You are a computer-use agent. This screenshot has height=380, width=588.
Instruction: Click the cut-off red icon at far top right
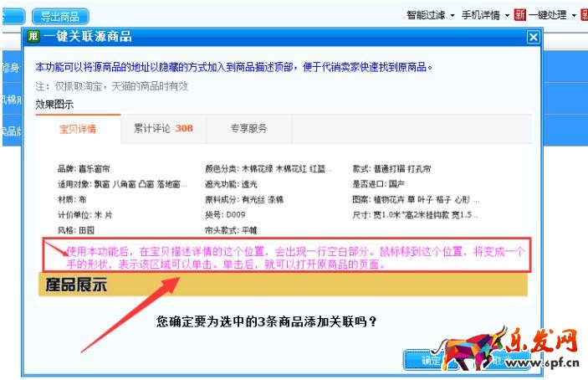(585, 15)
